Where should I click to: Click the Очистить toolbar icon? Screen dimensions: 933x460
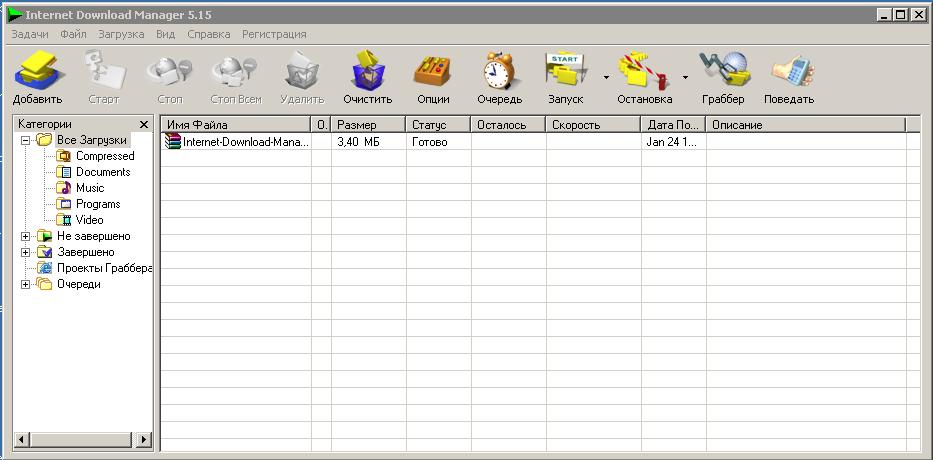368,70
